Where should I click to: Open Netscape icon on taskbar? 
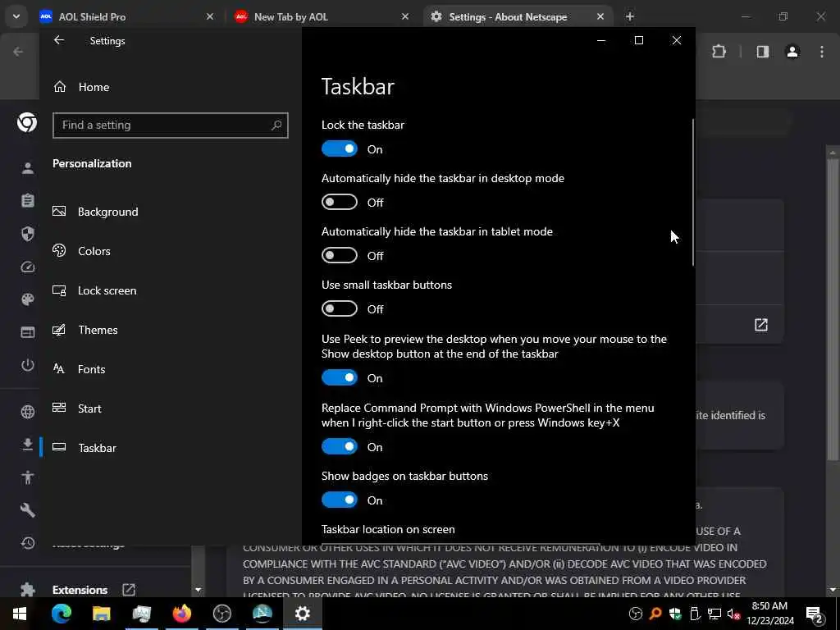tap(262, 614)
